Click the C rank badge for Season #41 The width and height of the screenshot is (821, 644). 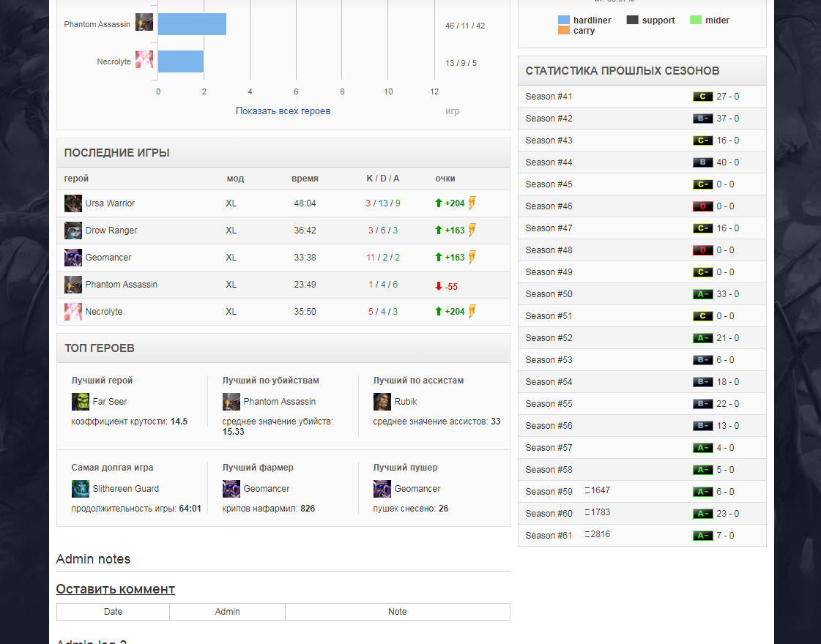click(702, 97)
